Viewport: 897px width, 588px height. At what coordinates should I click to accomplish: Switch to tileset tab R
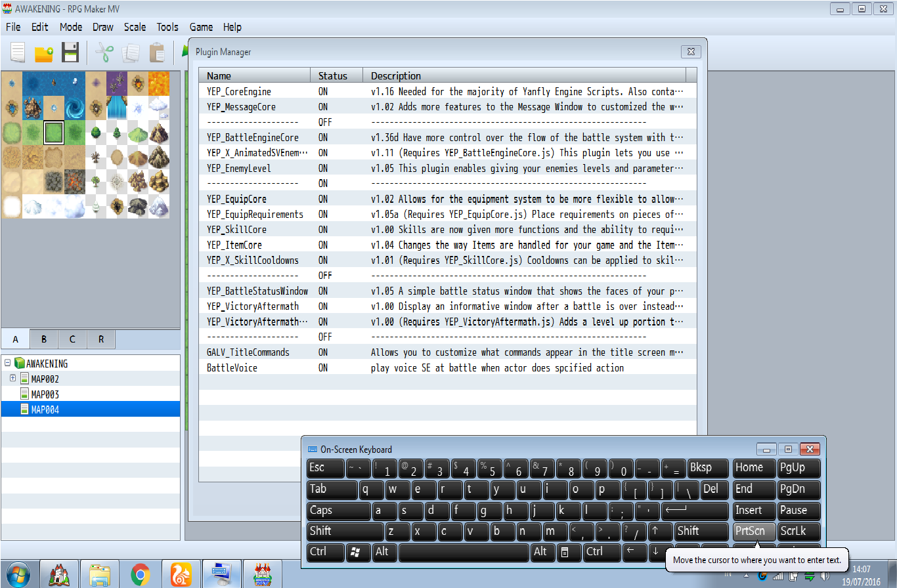101,339
